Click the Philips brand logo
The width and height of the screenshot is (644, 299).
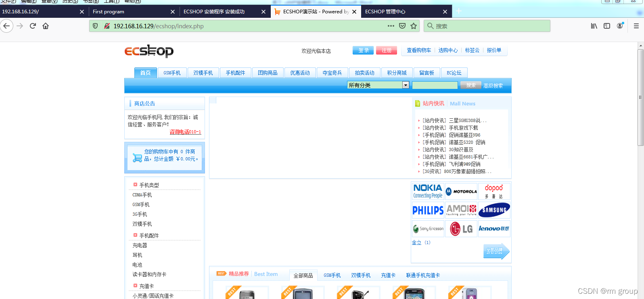(428, 210)
